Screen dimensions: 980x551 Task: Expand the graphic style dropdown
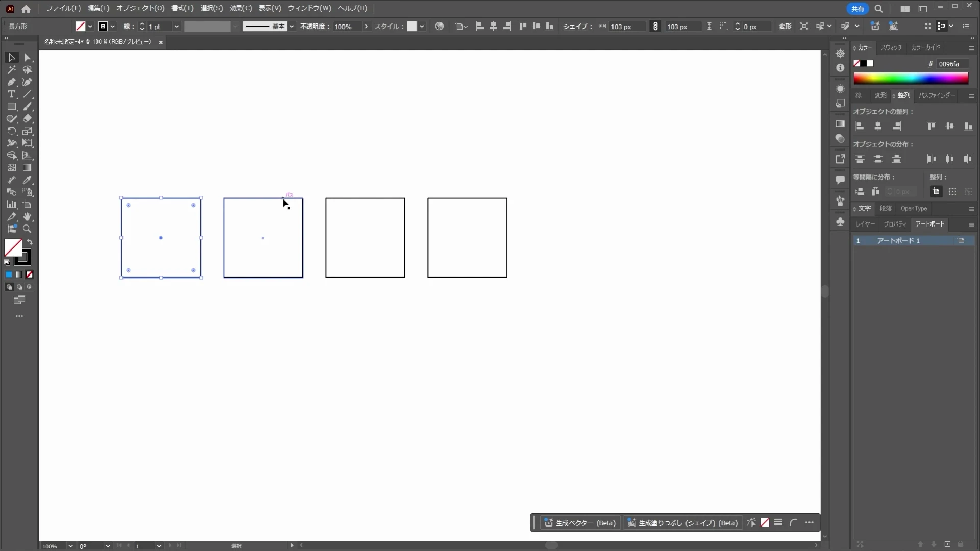(422, 27)
